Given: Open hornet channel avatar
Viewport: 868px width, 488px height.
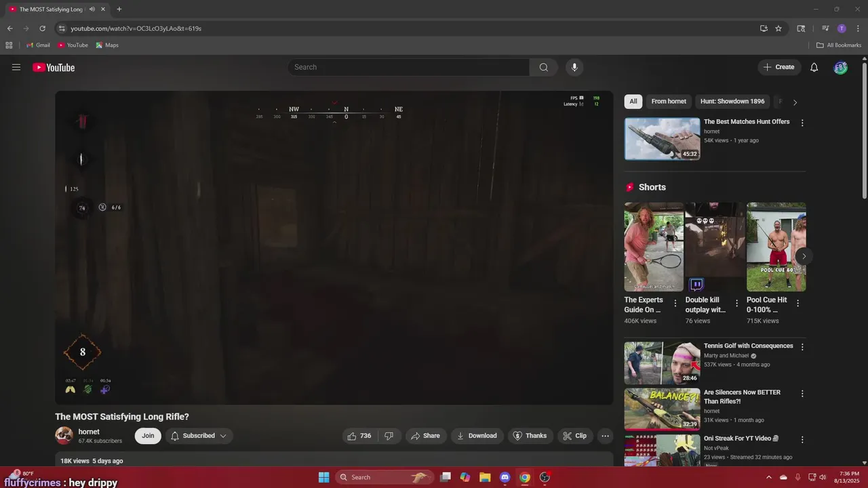Looking at the screenshot, I should (64, 436).
